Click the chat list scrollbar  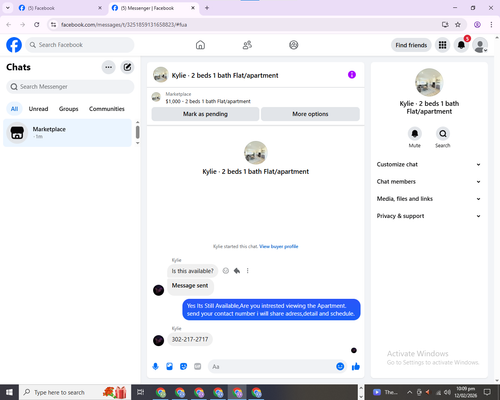[x=137, y=132]
